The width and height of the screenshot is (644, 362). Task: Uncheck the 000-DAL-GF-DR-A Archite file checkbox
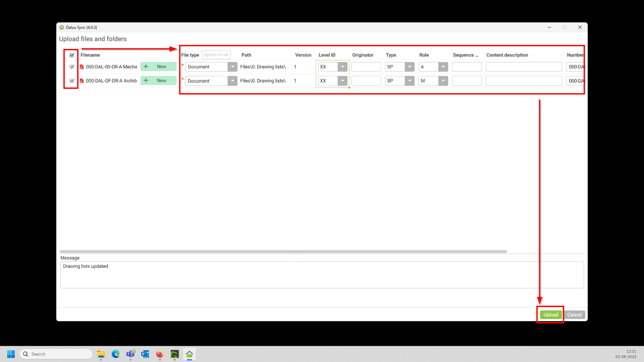coord(72,81)
